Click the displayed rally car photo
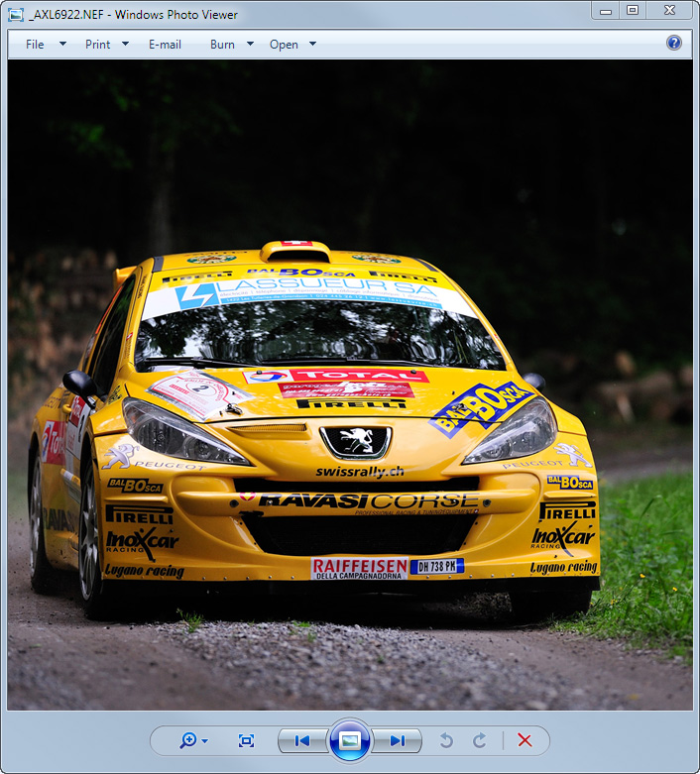Screen dimensions: 700x774 click(x=350, y=386)
